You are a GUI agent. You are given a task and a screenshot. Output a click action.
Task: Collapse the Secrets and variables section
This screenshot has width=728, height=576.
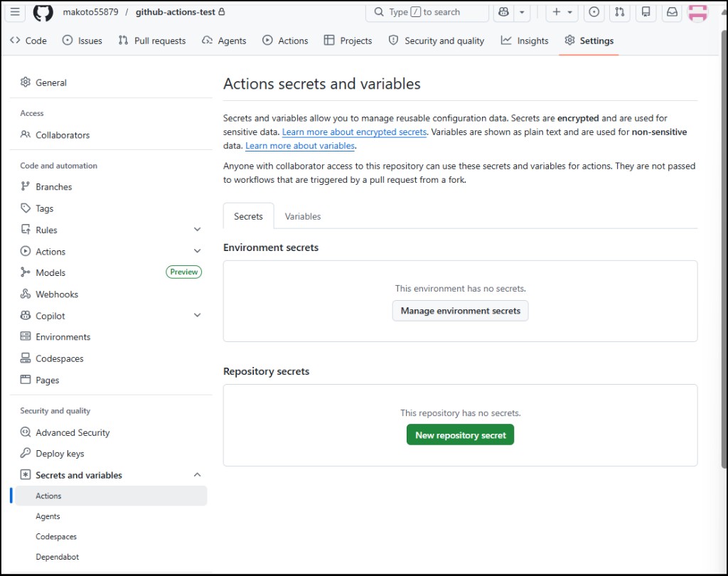198,475
